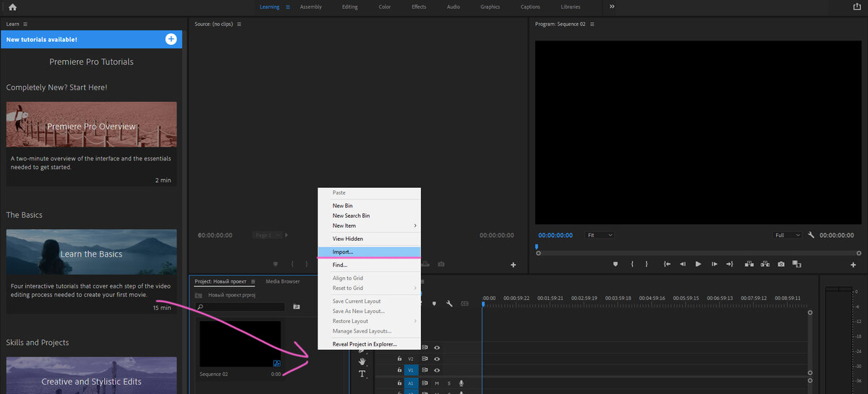Select the Type tool

pos(362,374)
